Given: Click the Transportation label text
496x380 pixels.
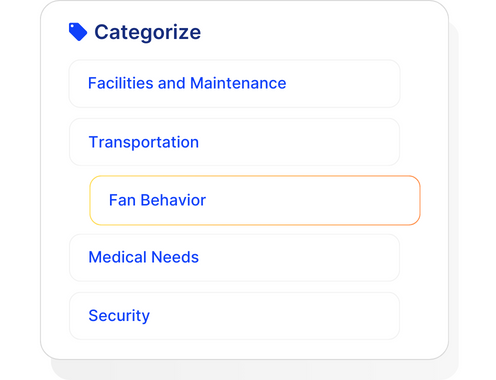Looking at the screenshot, I should point(144,142).
